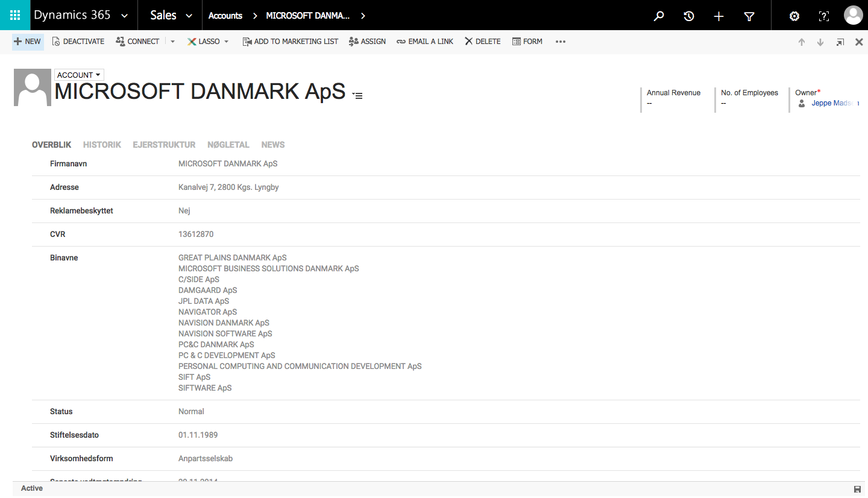Open the app launcher waffle icon

tap(15, 15)
